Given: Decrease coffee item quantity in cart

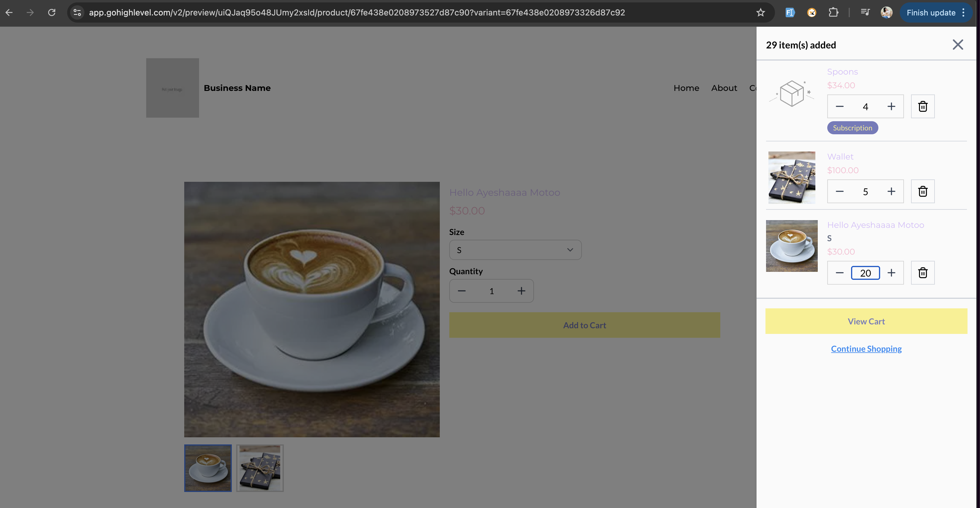Looking at the screenshot, I should (x=840, y=273).
